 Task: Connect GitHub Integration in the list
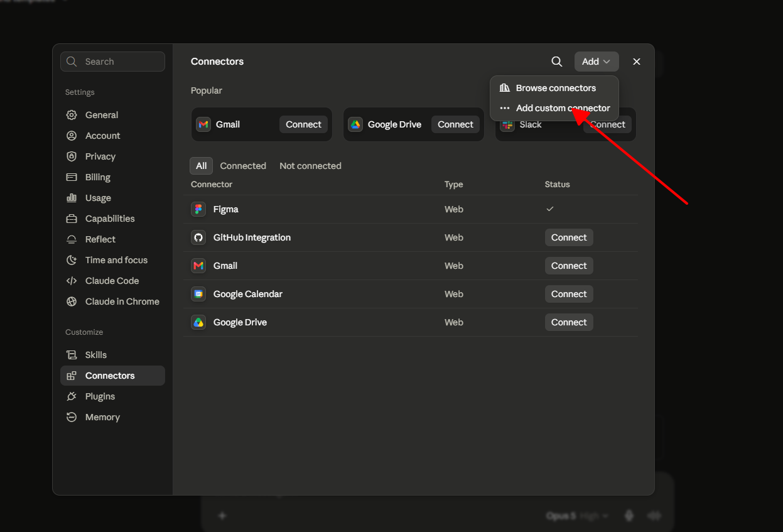click(x=569, y=237)
